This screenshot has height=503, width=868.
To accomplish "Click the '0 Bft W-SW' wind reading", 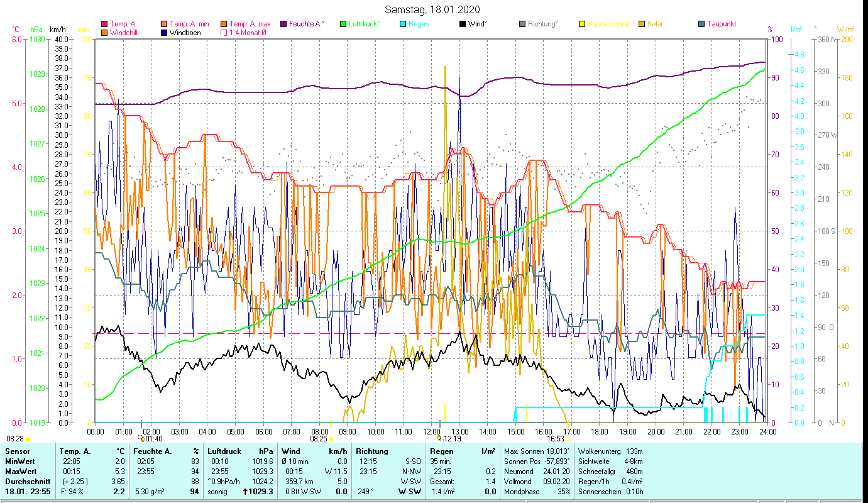I will [302, 492].
